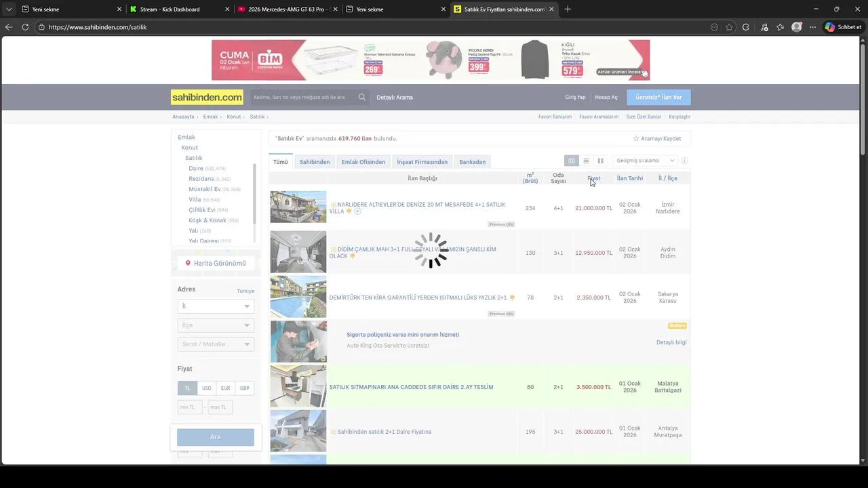The height and width of the screenshot is (488, 868).
Task: Reload the page with the refresh icon
Action: [25, 27]
